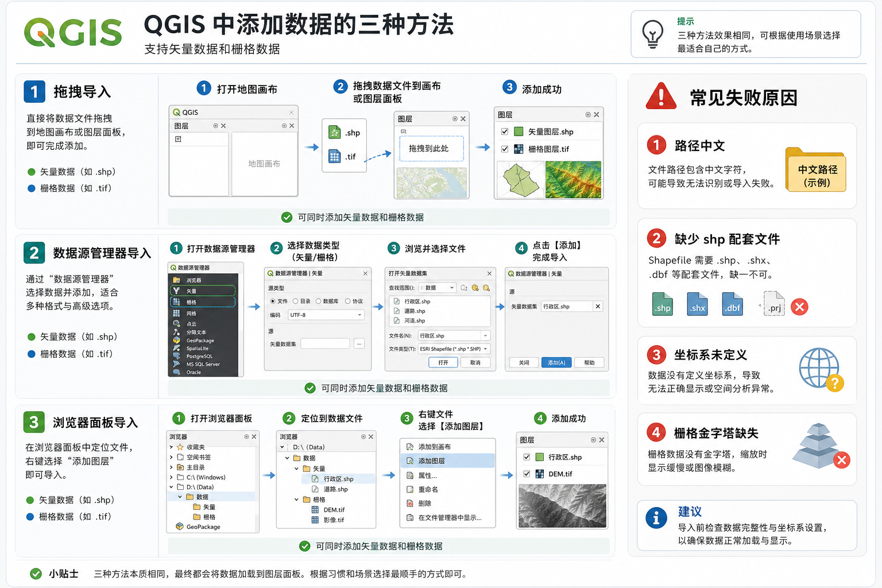
Task: Open the 文件类型 ESRI Shapefile dropdown
Action: click(454, 349)
